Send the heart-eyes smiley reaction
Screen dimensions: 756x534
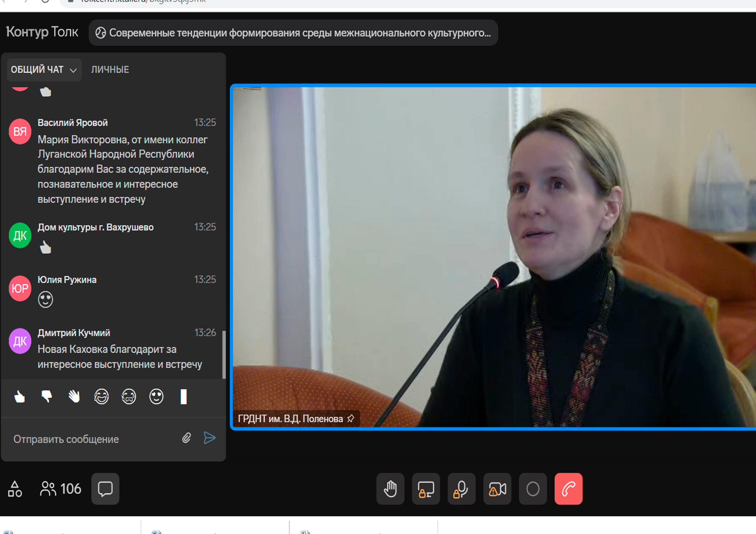(x=156, y=397)
